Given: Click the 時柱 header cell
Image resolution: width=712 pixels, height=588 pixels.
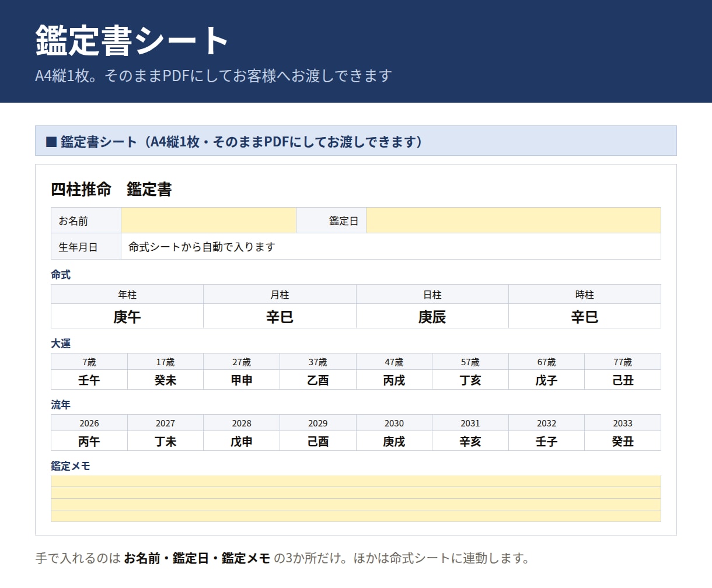Looking at the screenshot, I should click(585, 295).
